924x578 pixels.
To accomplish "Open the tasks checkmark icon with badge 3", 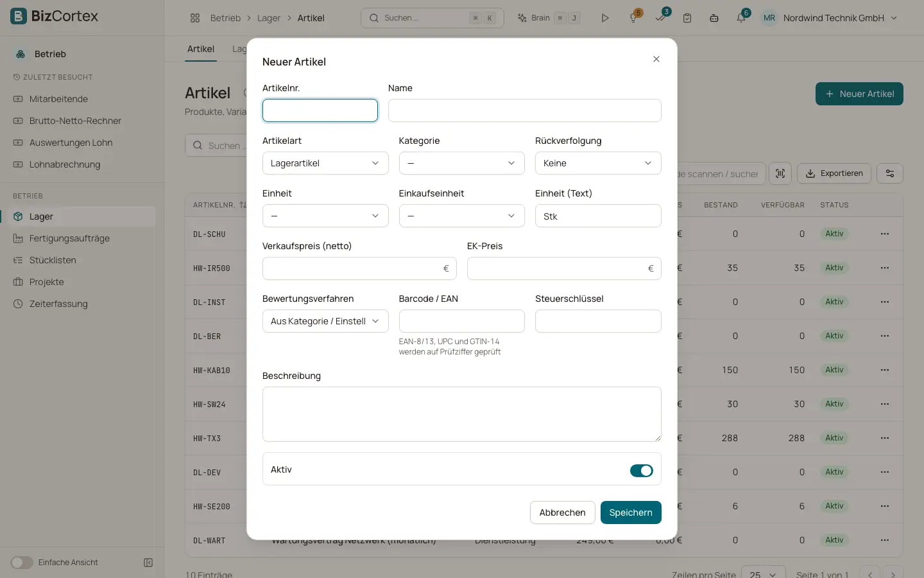I will (661, 18).
